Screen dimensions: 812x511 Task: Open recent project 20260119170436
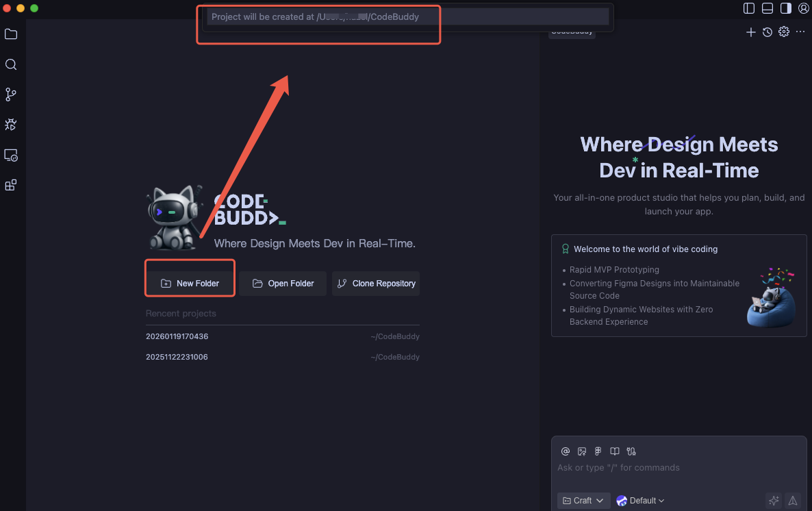283,336
